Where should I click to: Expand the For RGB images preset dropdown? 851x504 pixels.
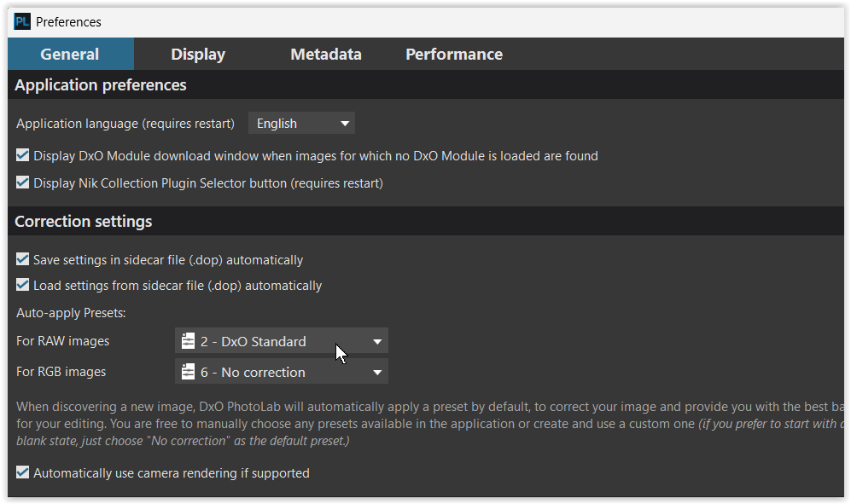(281, 372)
